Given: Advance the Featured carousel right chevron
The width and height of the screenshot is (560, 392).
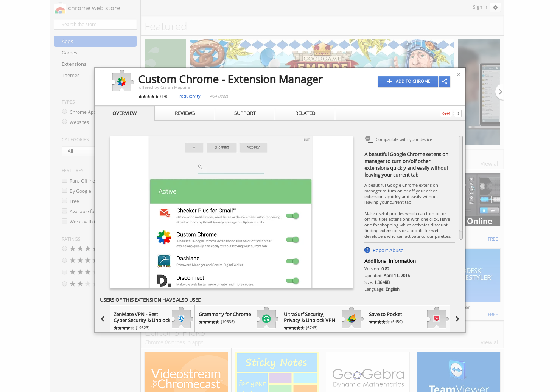Looking at the screenshot, I should (x=500, y=92).
